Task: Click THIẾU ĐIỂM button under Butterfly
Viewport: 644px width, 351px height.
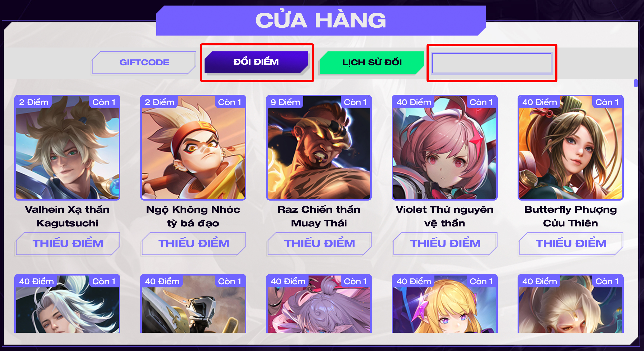Action: pos(571,244)
